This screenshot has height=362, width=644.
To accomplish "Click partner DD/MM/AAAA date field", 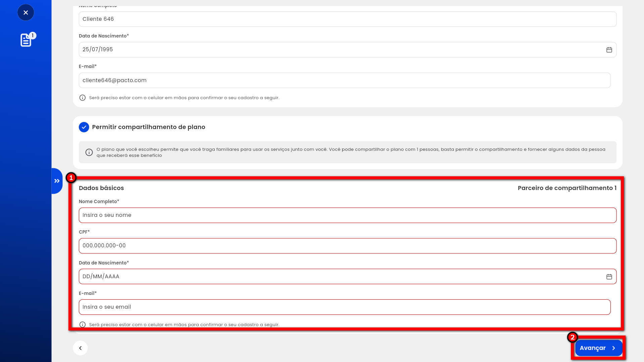I will pyautogui.click(x=347, y=277).
